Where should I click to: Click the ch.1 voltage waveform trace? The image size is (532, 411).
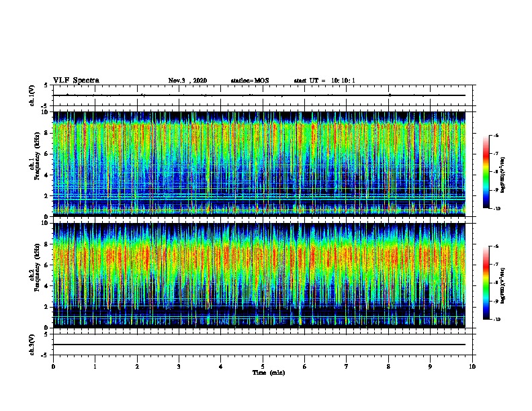coord(259,95)
